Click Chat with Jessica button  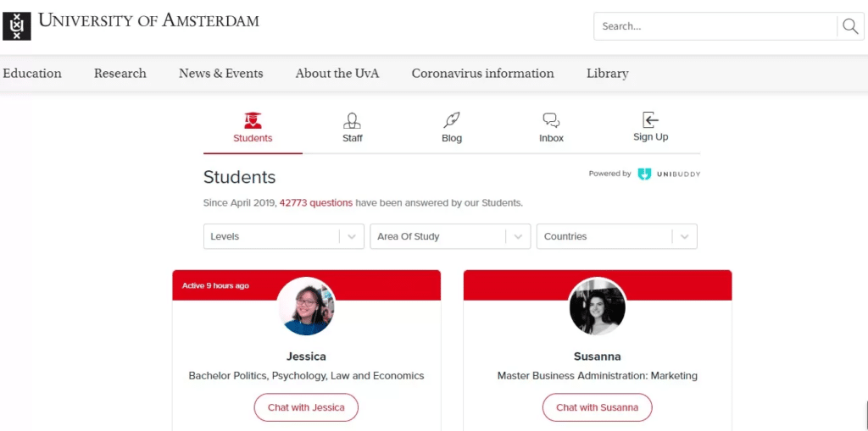(306, 408)
